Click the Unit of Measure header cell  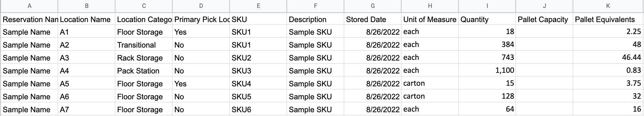(x=430, y=19)
